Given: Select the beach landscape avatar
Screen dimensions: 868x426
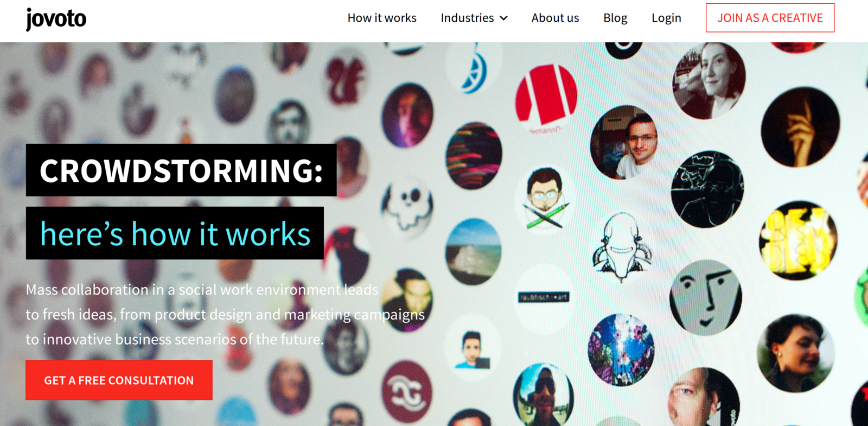Looking at the screenshot, I should tap(473, 252).
